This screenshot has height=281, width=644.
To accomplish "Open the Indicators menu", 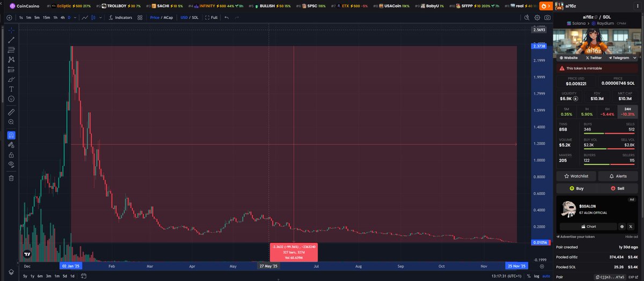I will tap(120, 17).
